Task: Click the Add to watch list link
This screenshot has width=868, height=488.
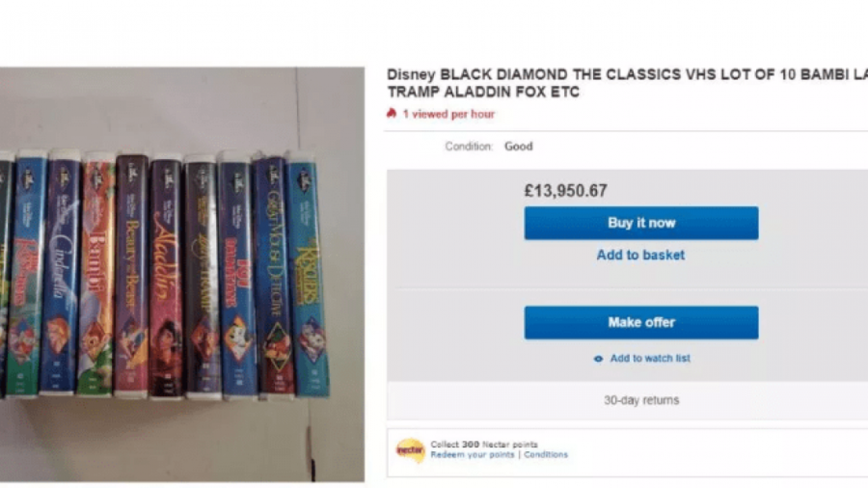Action: click(x=649, y=359)
